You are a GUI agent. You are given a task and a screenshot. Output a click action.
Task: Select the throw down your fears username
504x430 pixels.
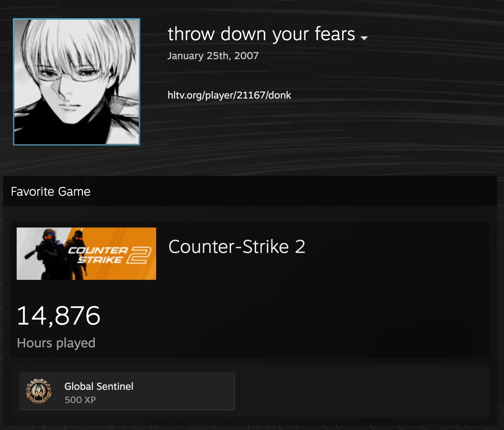261,34
